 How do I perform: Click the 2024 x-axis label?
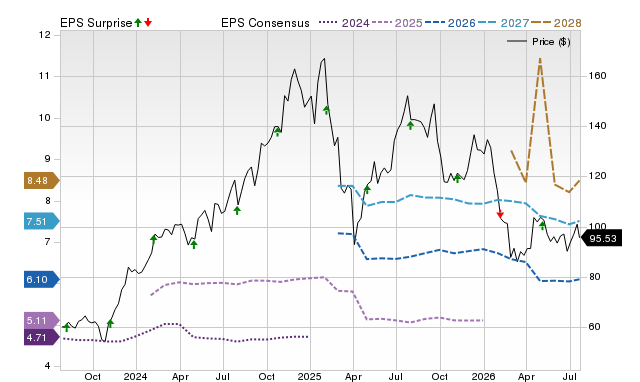click(x=136, y=376)
